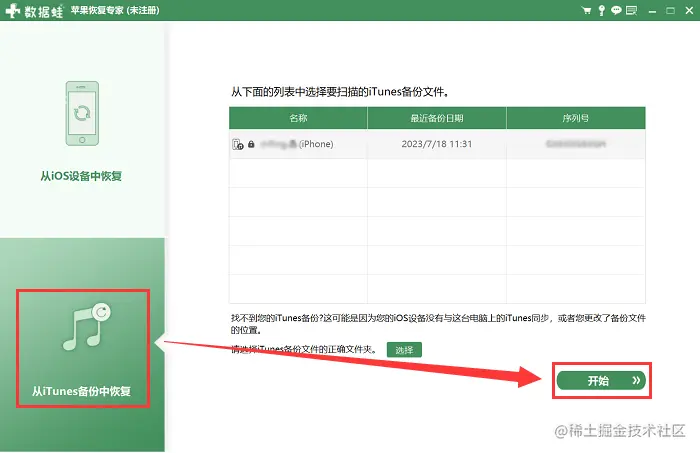This screenshot has height=453, width=700.
Task: Click the blurred serial number cell
Action: [x=576, y=144]
